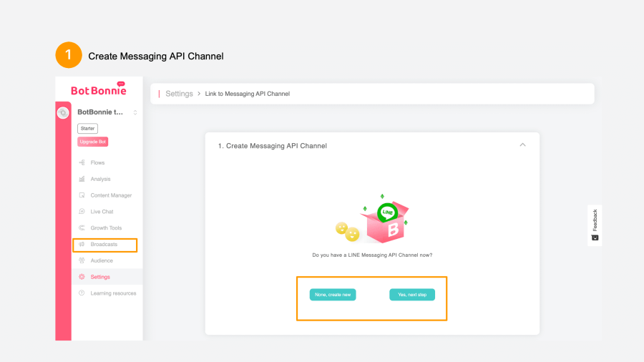Go to Broadcasts menu item

coord(104,244)
